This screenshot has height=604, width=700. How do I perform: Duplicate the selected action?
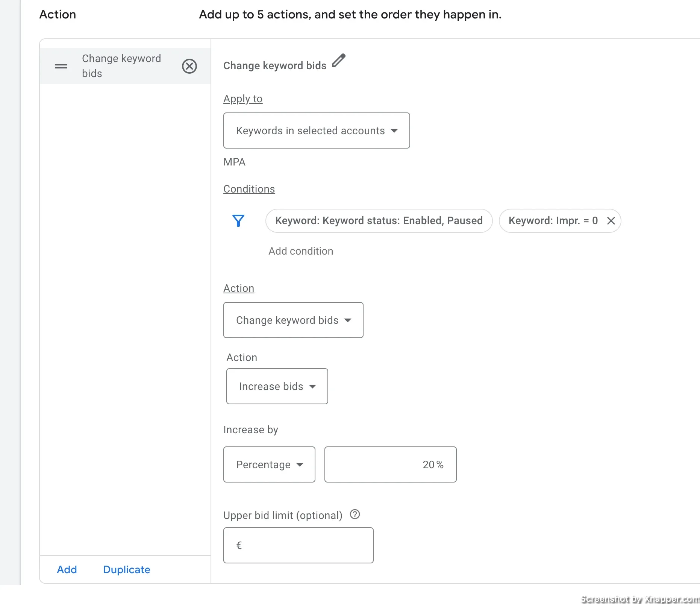(x=127, y=569)
